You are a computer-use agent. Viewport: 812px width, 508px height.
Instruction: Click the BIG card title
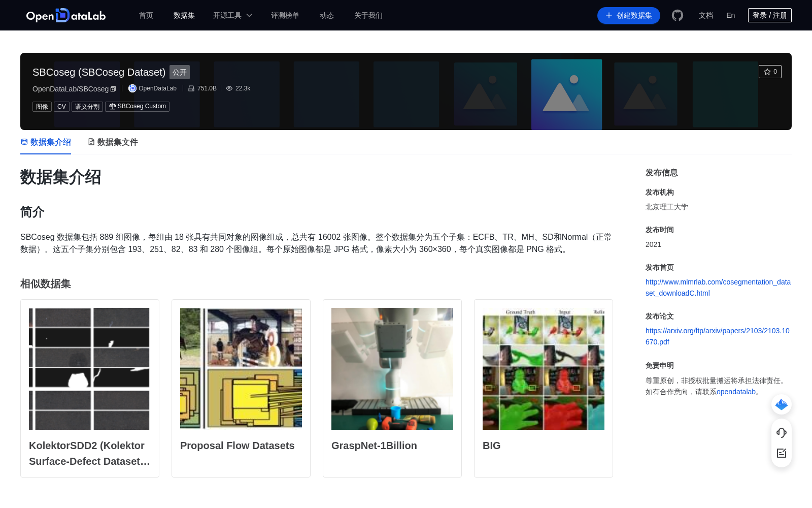coord(491,446)
